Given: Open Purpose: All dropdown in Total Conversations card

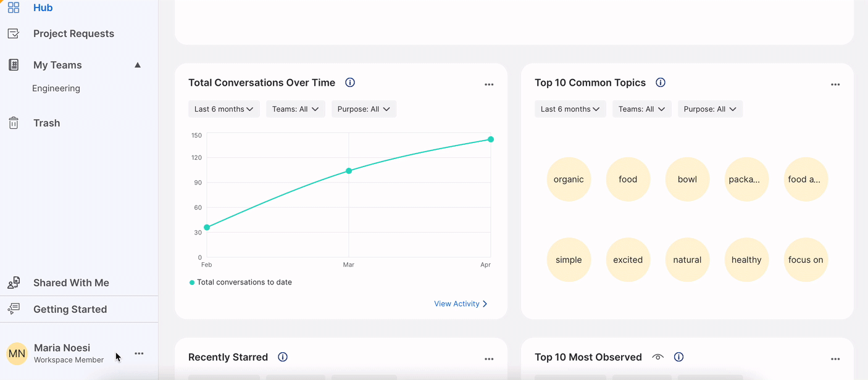Looking at the screenshot, I should 364,109.
